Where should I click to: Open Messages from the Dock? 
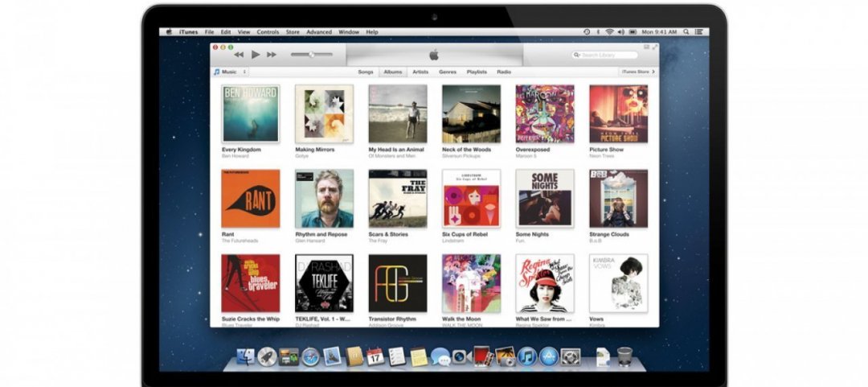(x=440, y=357)
